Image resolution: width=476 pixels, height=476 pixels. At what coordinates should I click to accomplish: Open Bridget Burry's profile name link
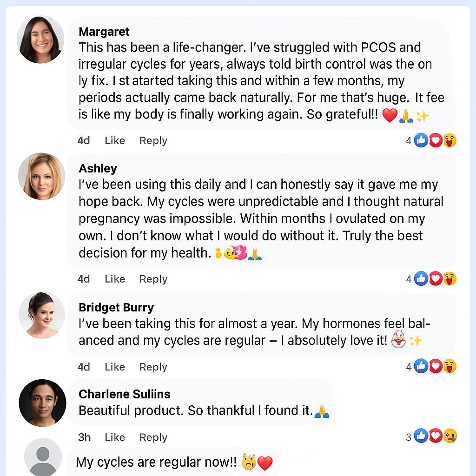[x=116, y=307]
